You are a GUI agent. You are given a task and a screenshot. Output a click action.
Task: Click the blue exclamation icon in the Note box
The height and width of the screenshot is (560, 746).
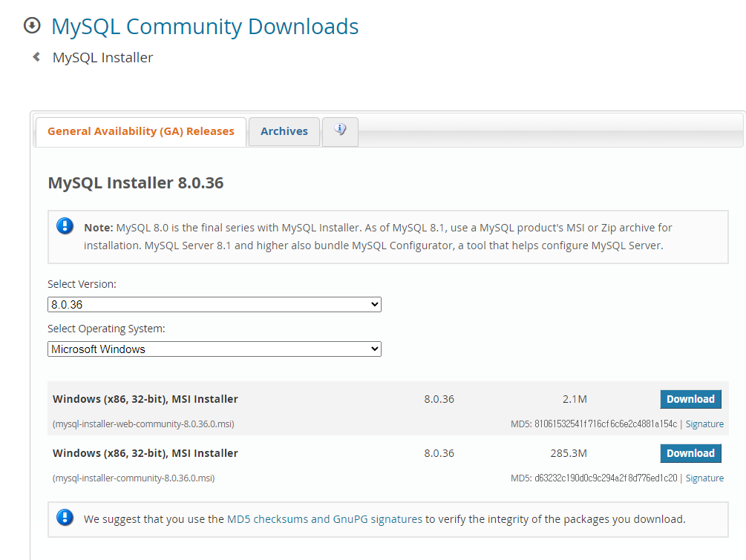[65, 225]
